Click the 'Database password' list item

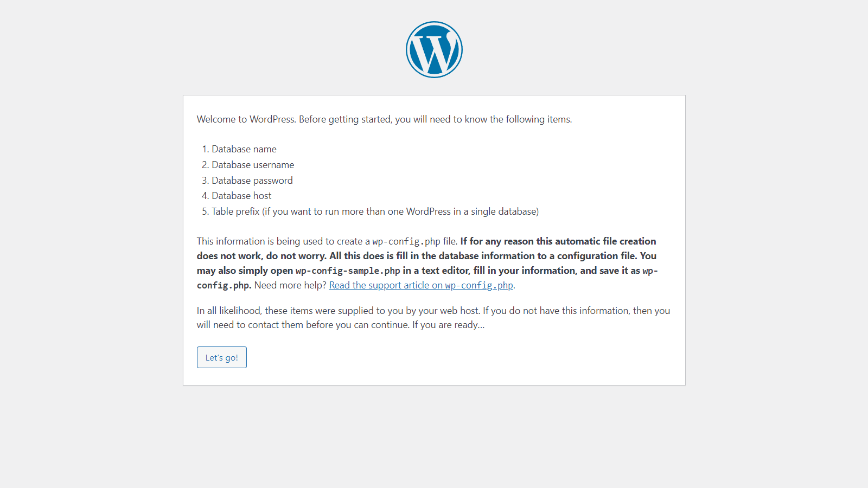click(x=252, y=181)
